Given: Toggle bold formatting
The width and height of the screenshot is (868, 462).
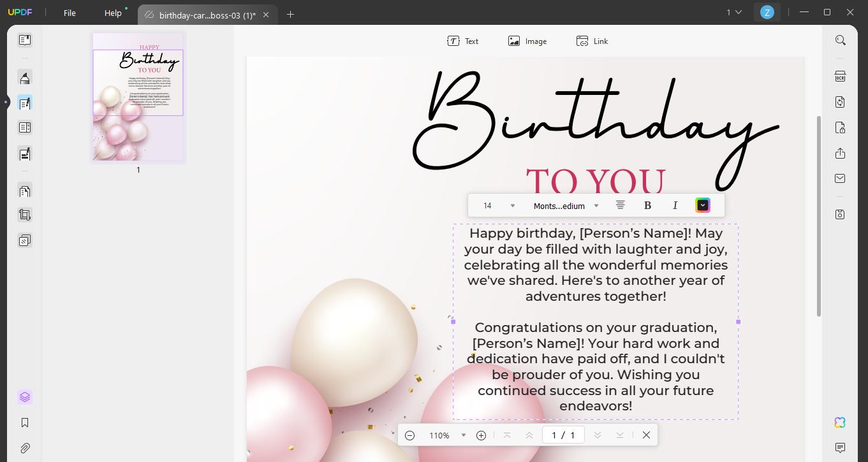Looking at the screenshot, I should (x=647, y=205).
